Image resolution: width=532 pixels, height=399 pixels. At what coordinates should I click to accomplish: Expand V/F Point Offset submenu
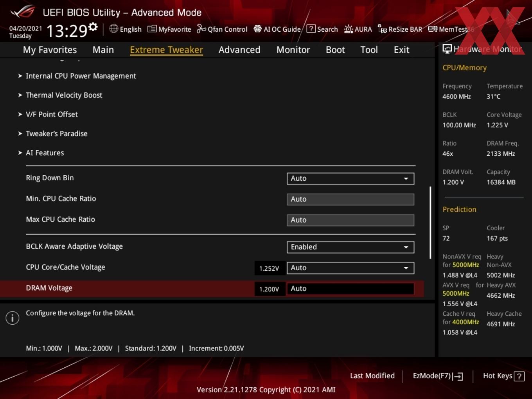52,114
